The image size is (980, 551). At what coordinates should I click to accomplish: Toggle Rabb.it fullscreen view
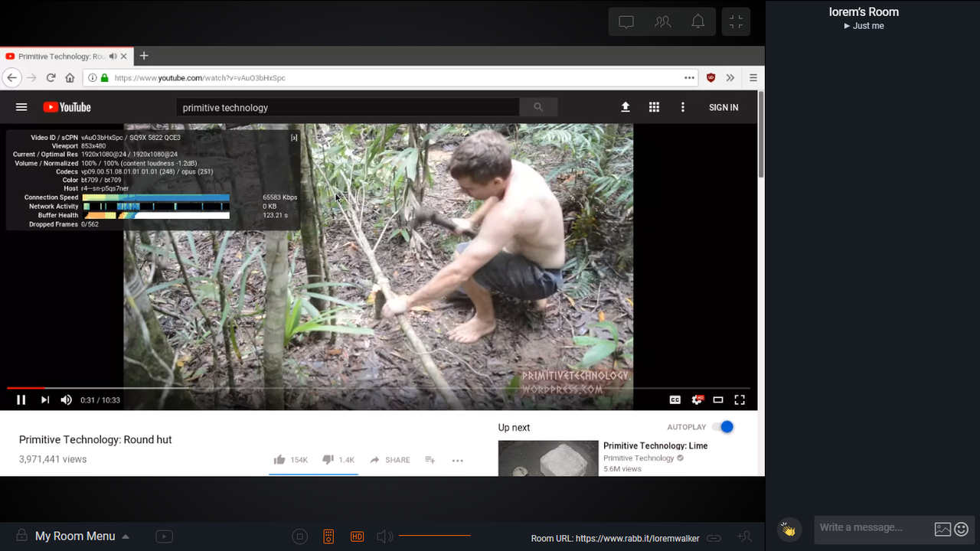(736, 22)
